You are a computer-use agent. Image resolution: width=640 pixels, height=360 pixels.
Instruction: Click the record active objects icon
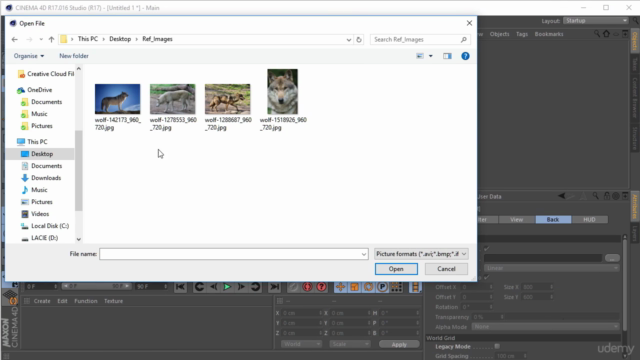[293, 287]
